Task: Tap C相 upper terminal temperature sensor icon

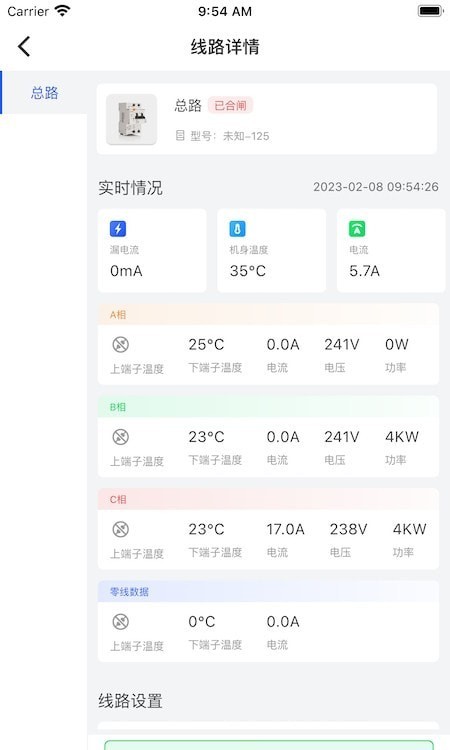Action: coord(121,529)
